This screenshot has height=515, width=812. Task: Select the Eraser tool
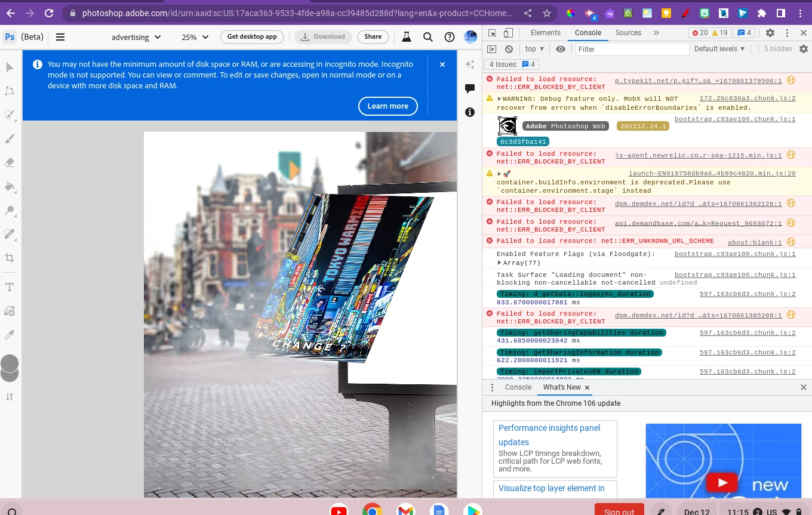(x=10, y=162)
